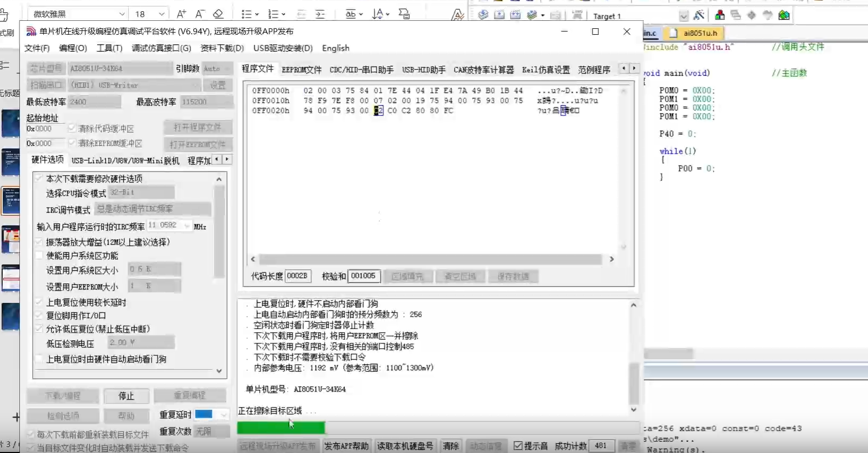Click the increase font size icon

pyautogui.click(x=181, y=14)
